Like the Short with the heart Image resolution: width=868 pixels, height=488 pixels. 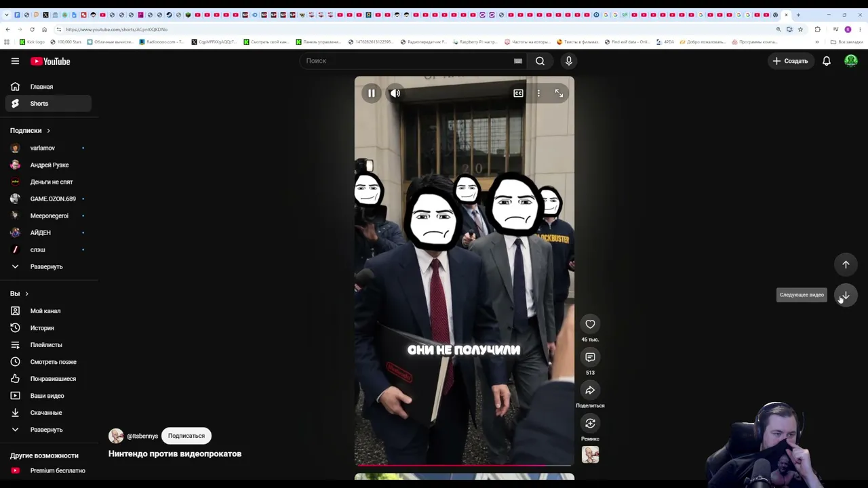590,324
